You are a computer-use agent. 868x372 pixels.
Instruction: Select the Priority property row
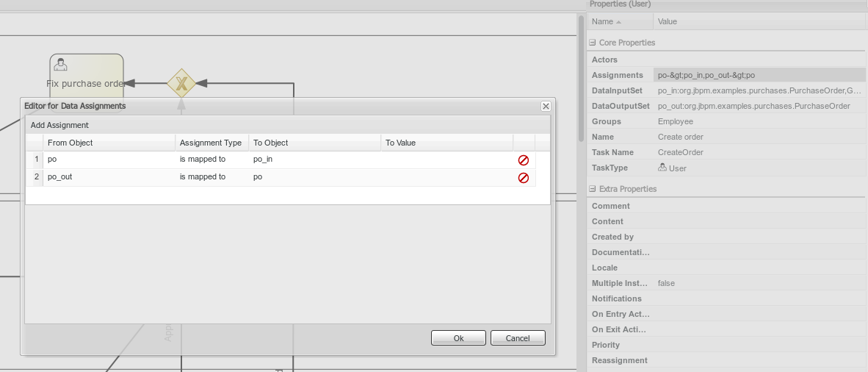pyautogui.click(x=726, y=346)
